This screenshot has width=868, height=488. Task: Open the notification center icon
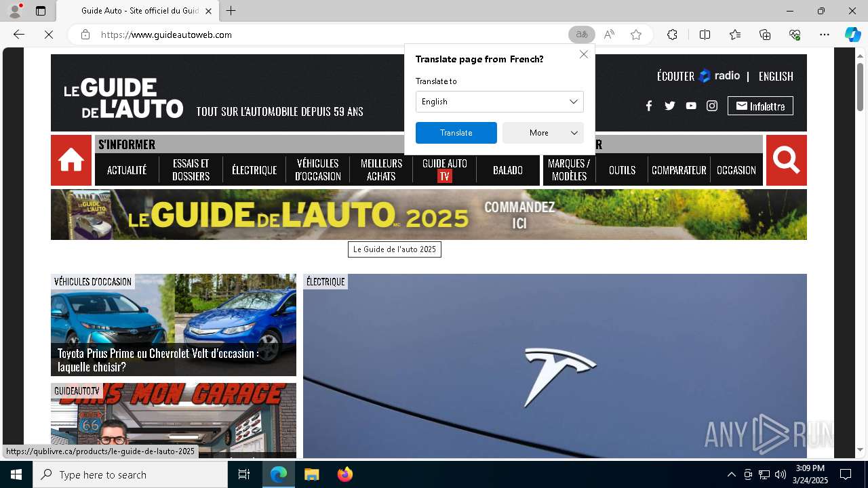846,474
